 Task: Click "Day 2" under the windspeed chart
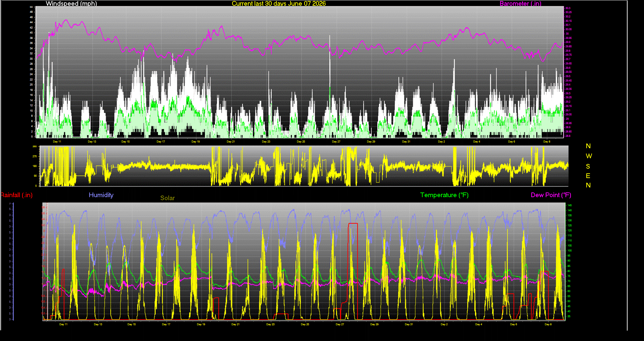441,142
